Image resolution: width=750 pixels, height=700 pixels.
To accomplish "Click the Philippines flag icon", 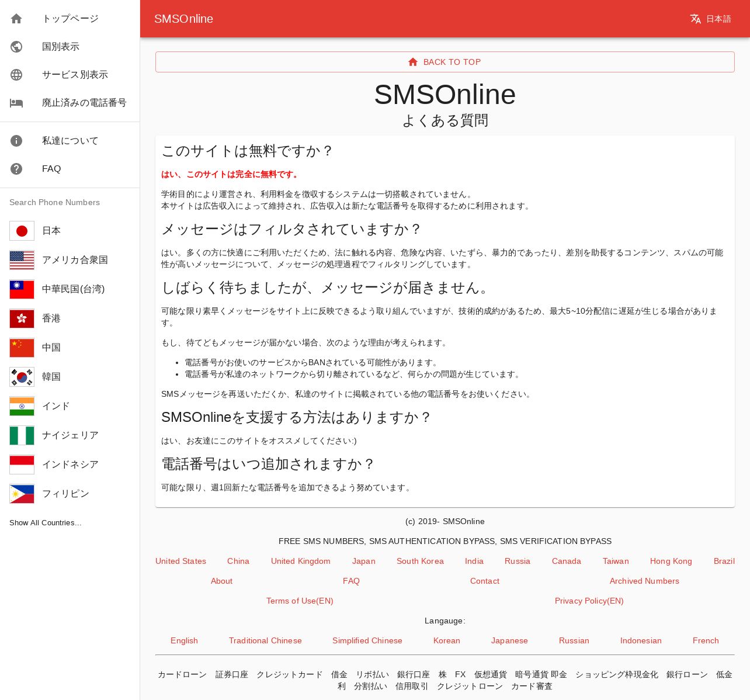I will click(x=22, y=494).
